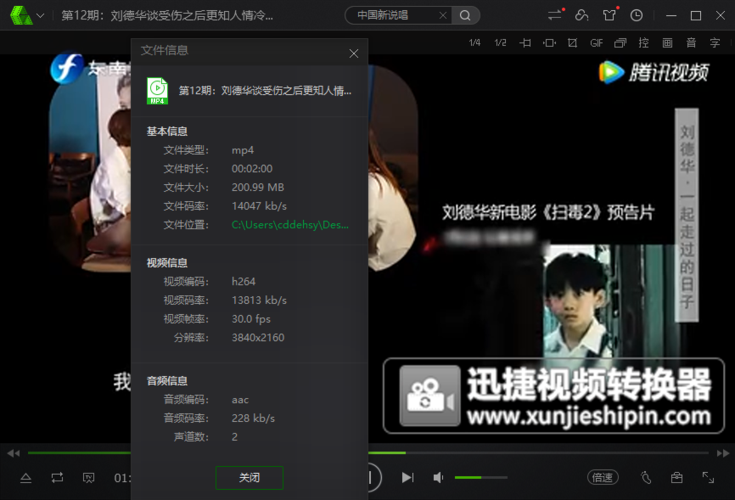
Task: Set video scale to 1/2
Action: pos(500,43)
